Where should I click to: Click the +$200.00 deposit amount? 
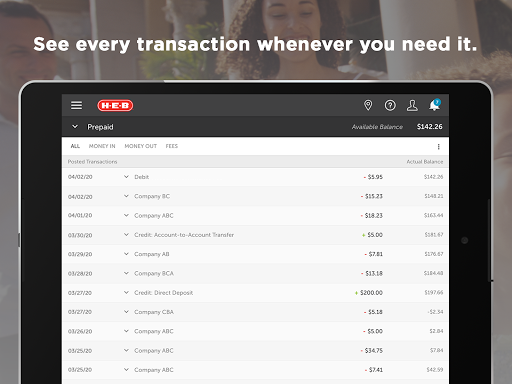click(x=369, y=293)
